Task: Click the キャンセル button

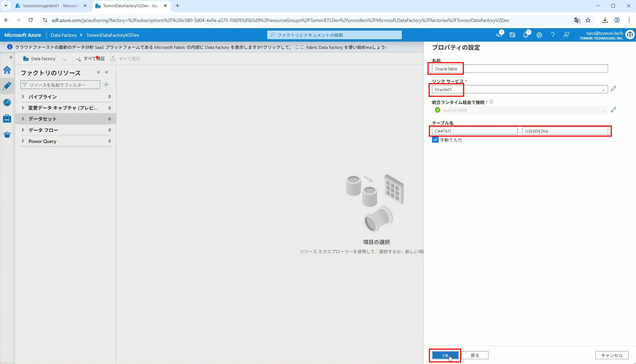Action: coord(612,355)
